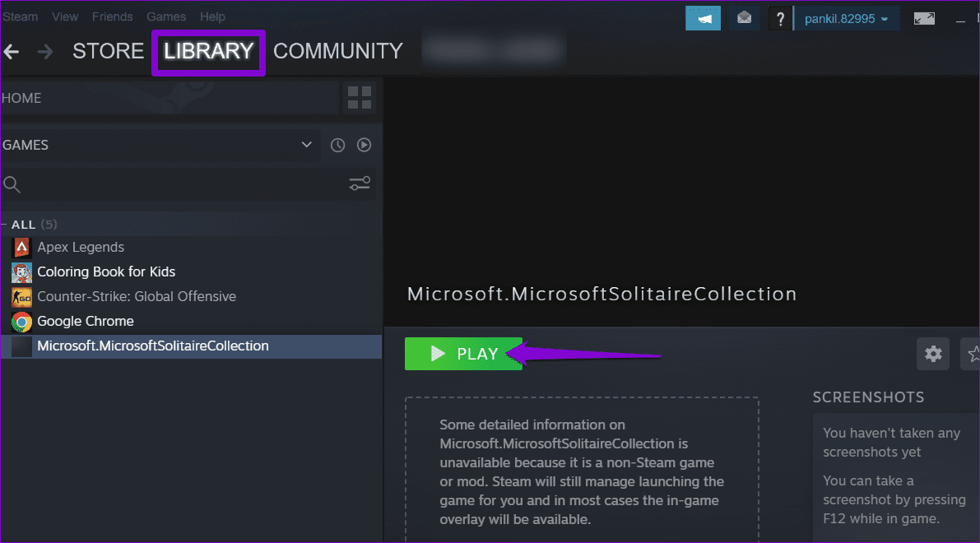Click the library search field
980x543 pixels.
pyautogui.click(x=172, y=183)
